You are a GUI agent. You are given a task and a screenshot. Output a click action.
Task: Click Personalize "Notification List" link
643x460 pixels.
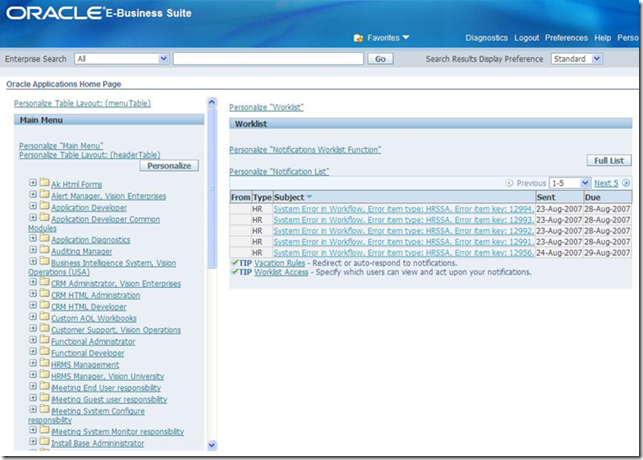(x=279, y=172)
